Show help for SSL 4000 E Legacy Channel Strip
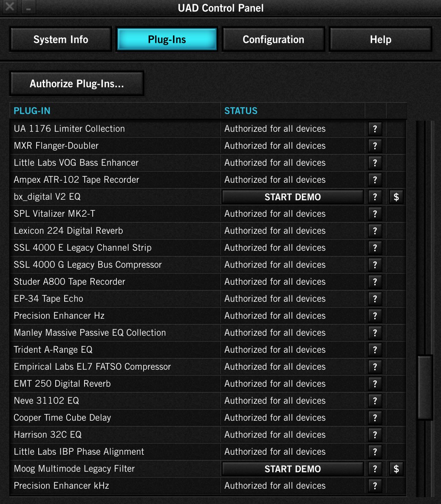The image size is (441, 504). pos(375,248)
